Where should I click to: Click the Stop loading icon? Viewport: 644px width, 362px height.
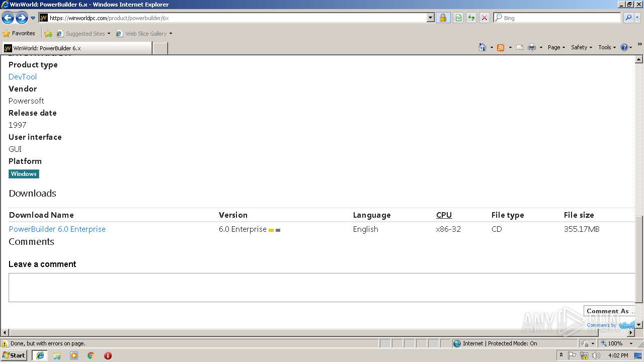tap(485, 18)
